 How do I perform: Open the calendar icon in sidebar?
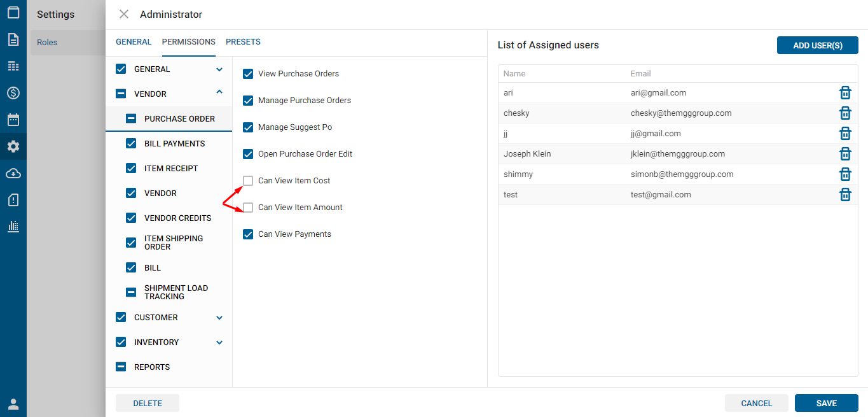[13, 120]
